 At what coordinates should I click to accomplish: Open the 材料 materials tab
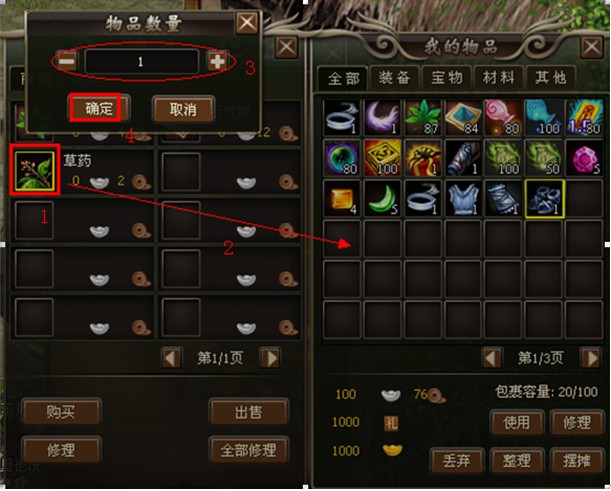(x=498, y=78)
